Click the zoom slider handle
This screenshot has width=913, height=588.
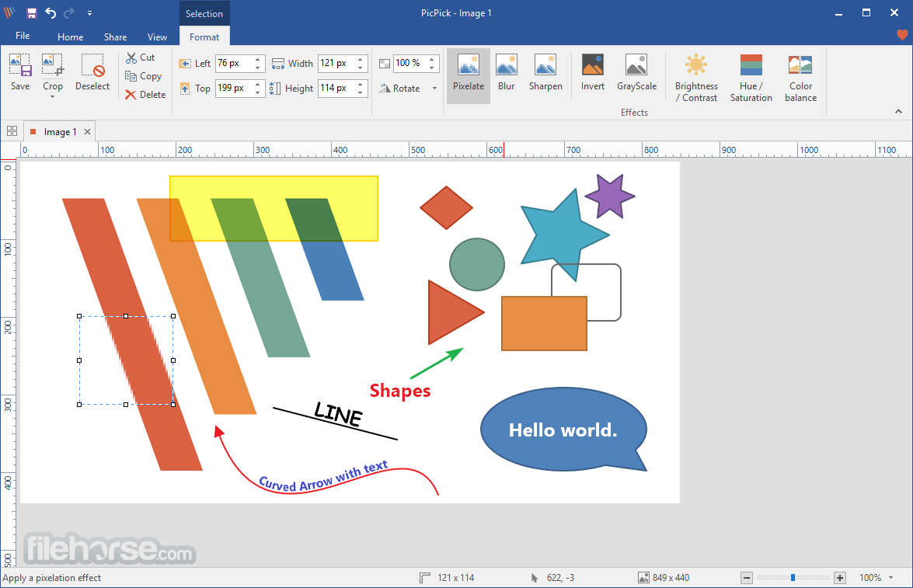(793, 578)
